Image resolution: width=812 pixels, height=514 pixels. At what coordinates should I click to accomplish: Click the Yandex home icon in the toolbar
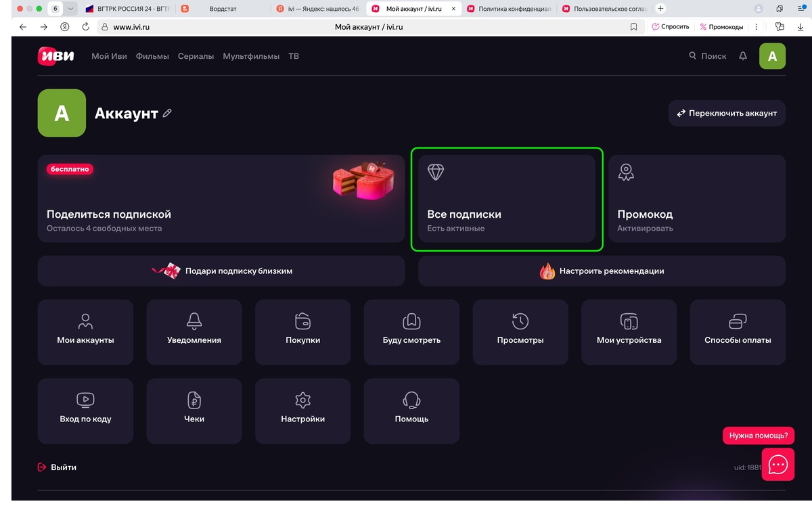(64, 27)
